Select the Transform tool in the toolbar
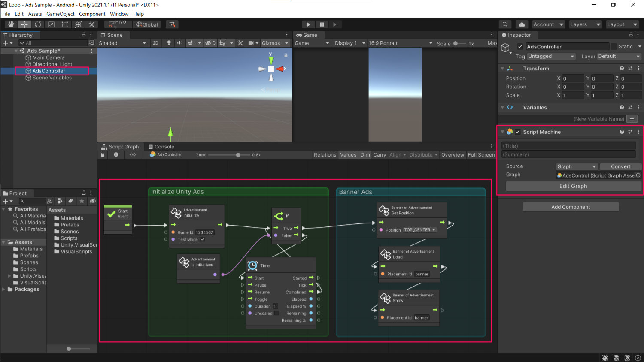Image resolution: width=644 pixels, height=362 pixels. tap(78, 24)
